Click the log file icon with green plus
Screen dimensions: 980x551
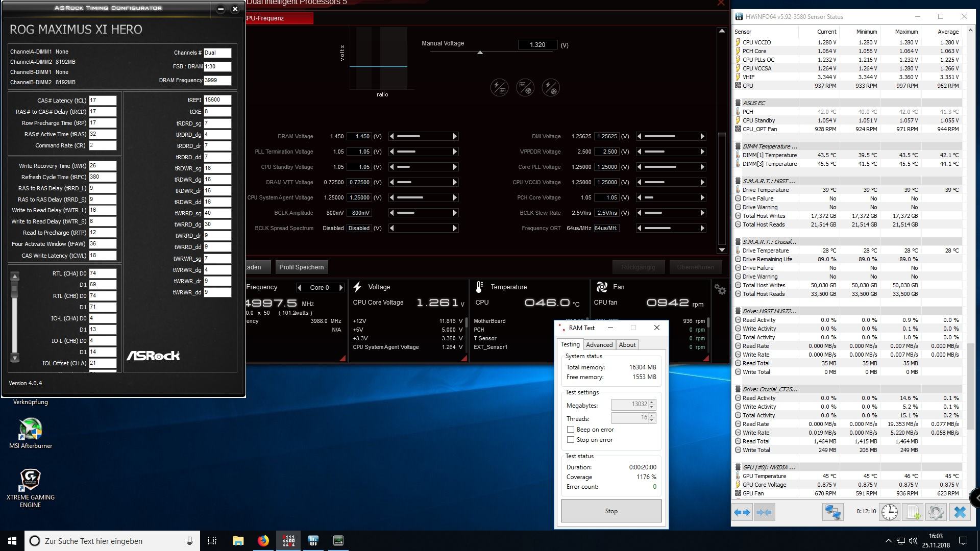(x=913, y=512)
